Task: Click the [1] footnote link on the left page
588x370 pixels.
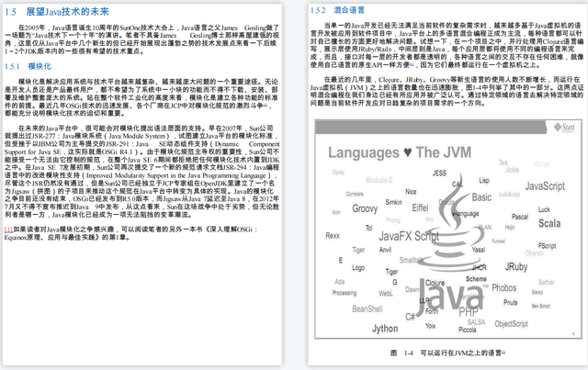Action: pyautogui.click(x=8, y=229)
